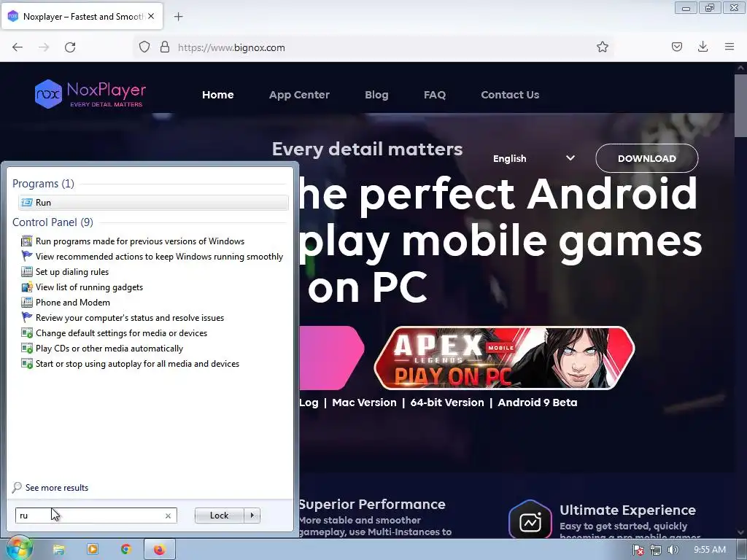Open the 64-bit Version link
Viewport: 747px width, 560px height.
pos(447,402)
